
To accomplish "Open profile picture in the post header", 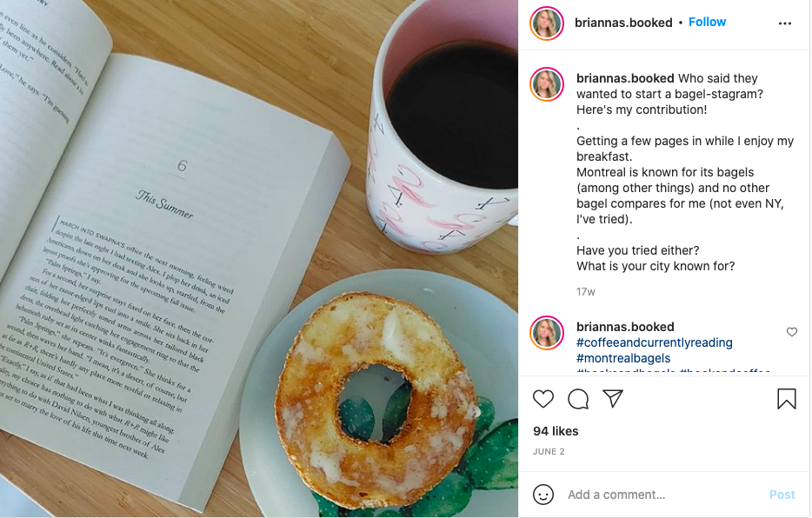I will click(x=547, y=23).
